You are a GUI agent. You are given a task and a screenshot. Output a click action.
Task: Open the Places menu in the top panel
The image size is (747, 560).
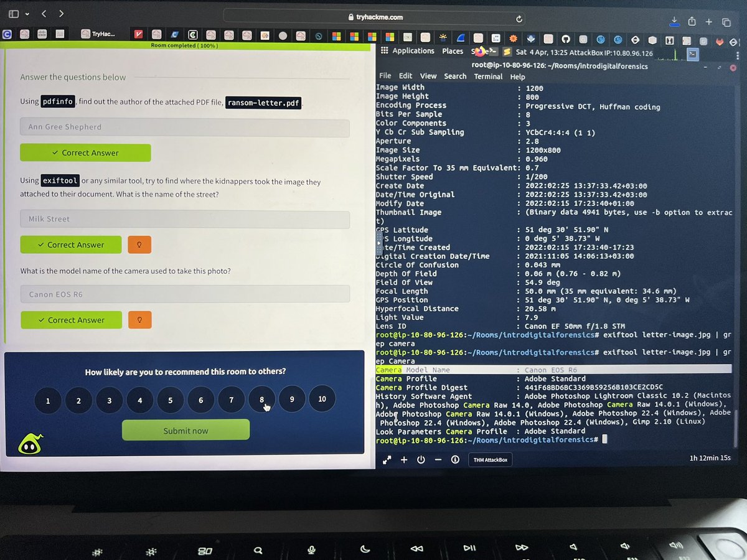pos(453,51)
